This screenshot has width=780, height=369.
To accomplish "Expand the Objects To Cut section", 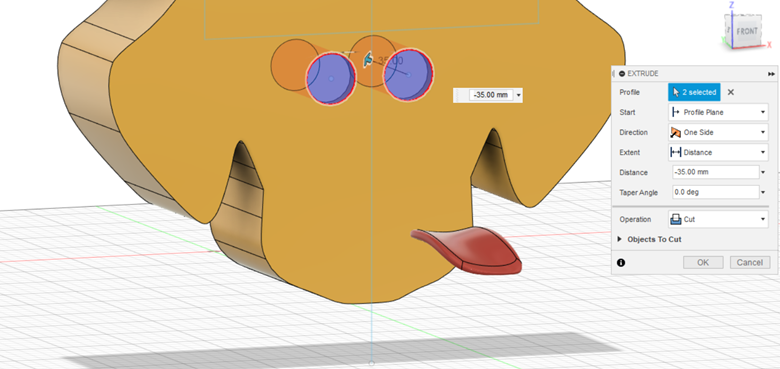I will (620, 239).
